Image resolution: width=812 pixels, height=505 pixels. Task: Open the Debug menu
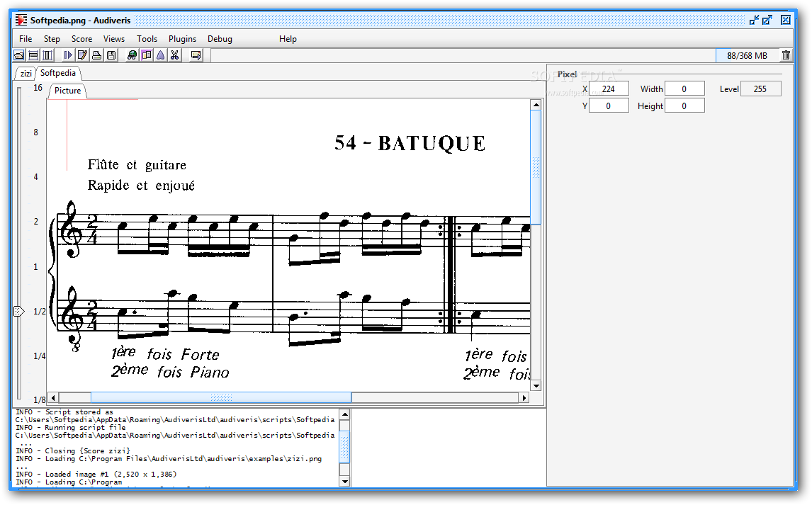click(220, 39)
